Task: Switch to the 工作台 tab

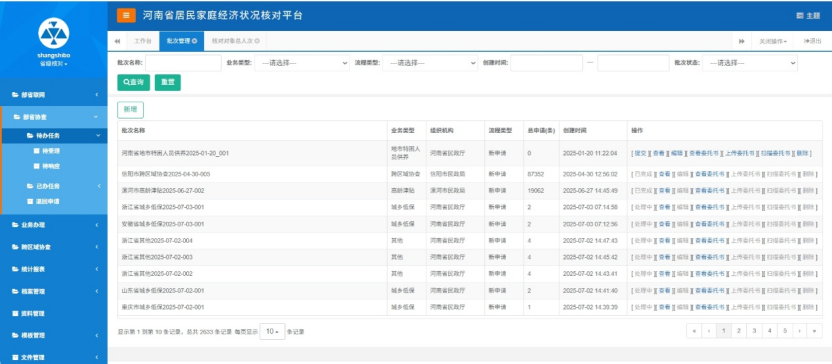Action: 142,41
